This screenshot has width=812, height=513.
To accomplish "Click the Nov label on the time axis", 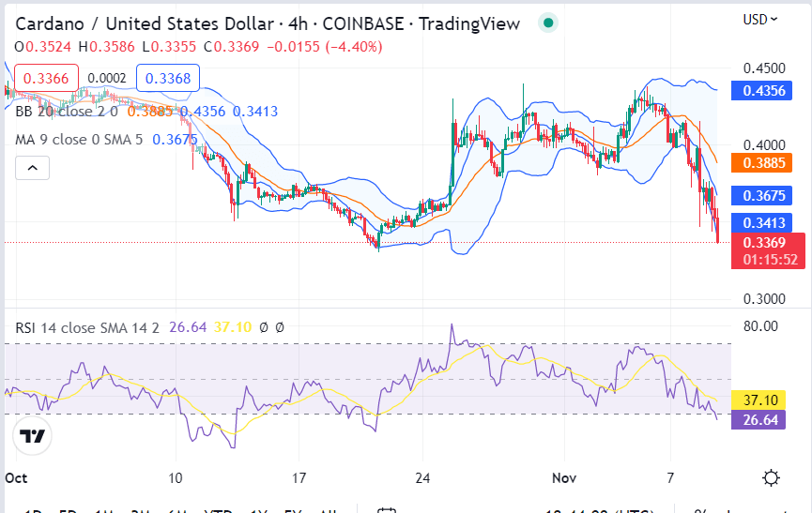I will click(564, 478).
